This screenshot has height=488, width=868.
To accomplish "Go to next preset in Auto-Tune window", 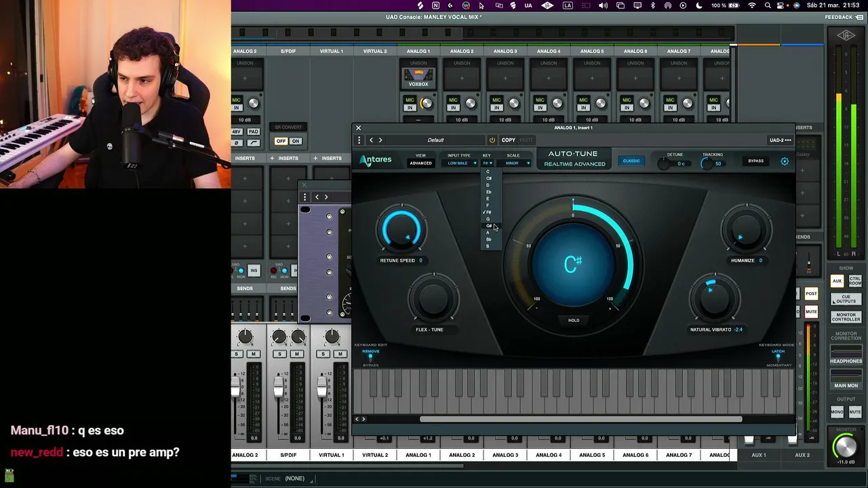I will [380, 140].
